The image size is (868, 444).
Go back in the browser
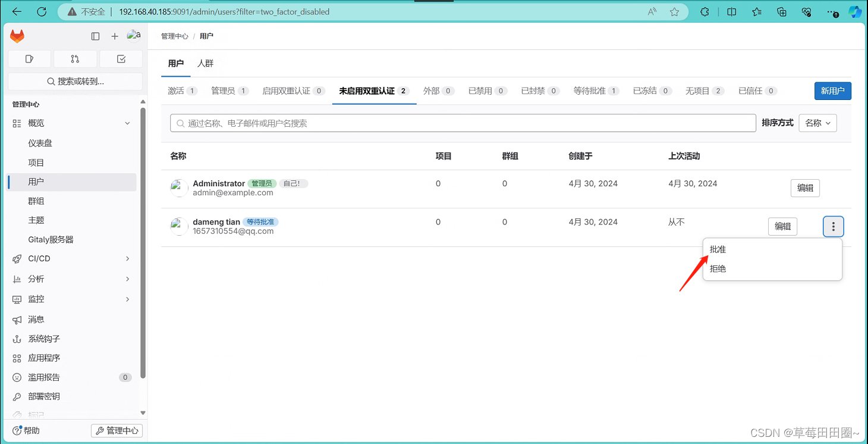point(17,12)
